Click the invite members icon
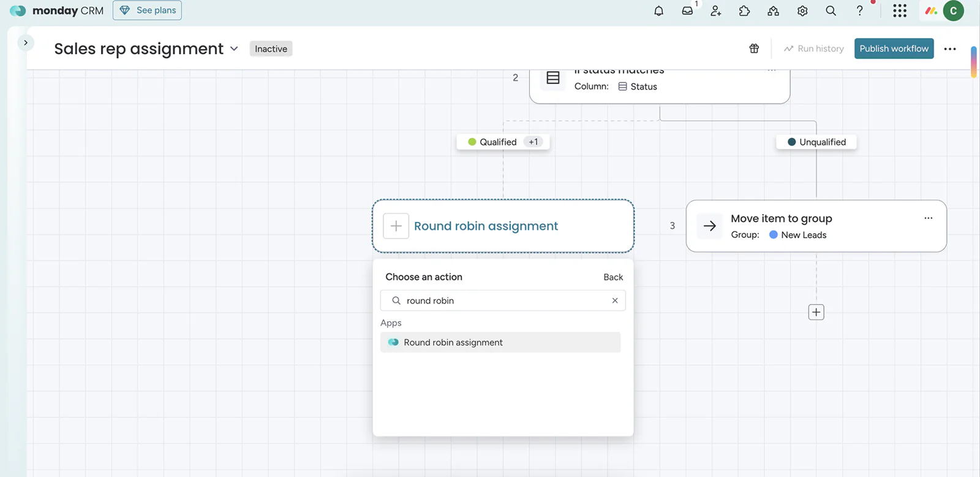This screenshot has height=477, width=980. [x=715, y=11]
